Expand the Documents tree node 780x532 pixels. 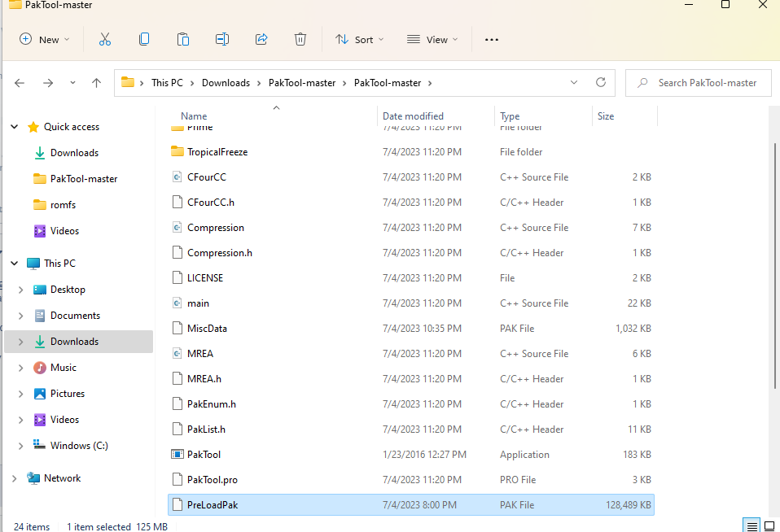coord(21,316)
